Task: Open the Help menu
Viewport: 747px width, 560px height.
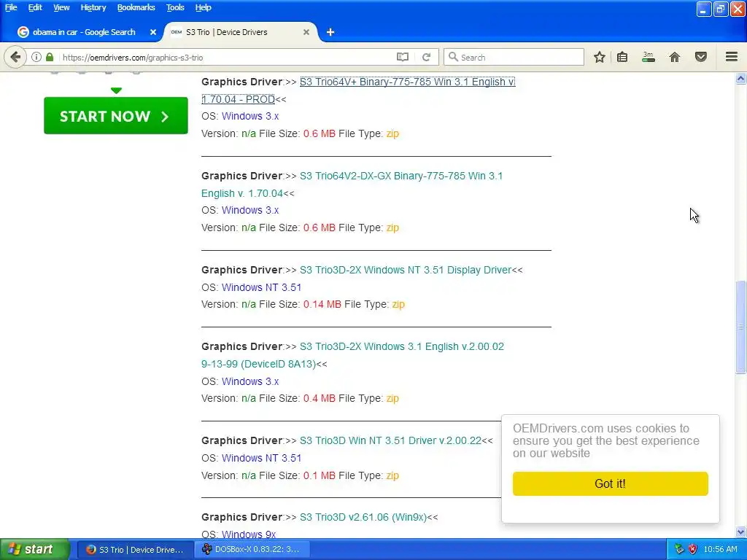Action: click(204, 7)
